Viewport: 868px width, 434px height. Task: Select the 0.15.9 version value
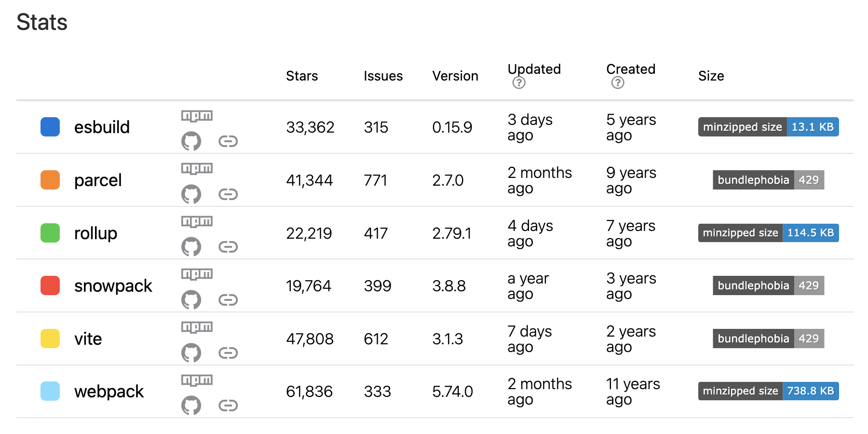point(452,127)
